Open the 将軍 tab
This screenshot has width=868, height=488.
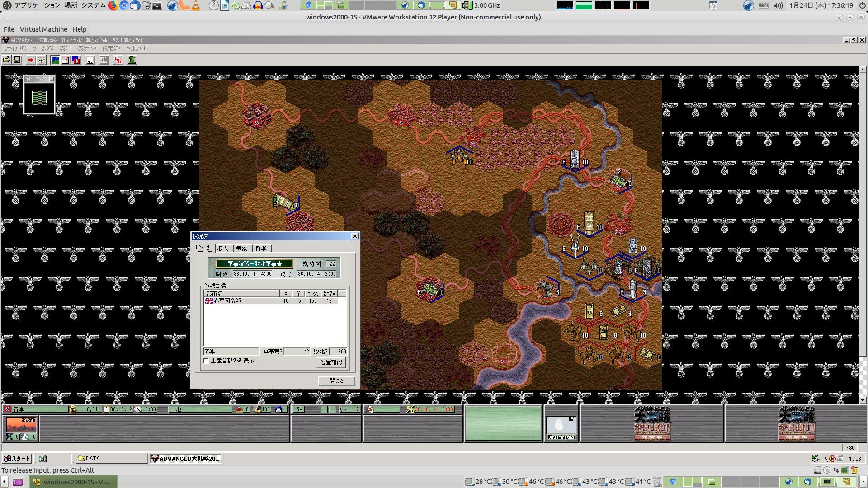(x=261, y=248)
